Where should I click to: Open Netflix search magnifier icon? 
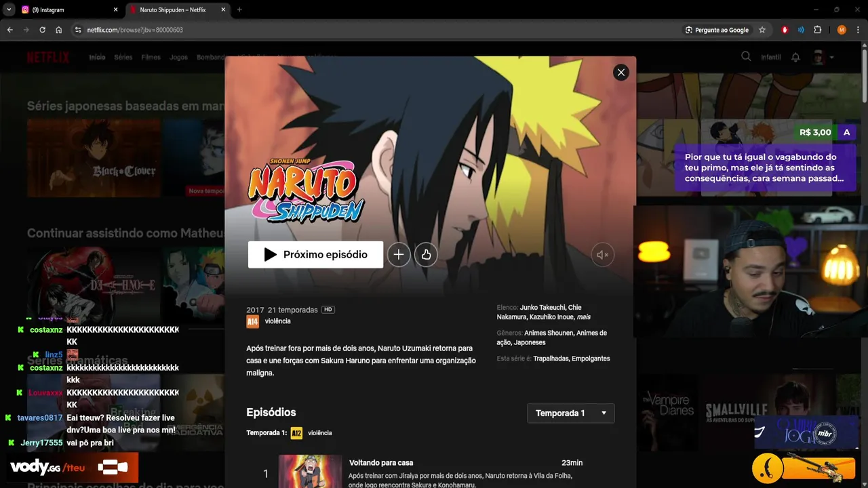(x=746, y=57)
